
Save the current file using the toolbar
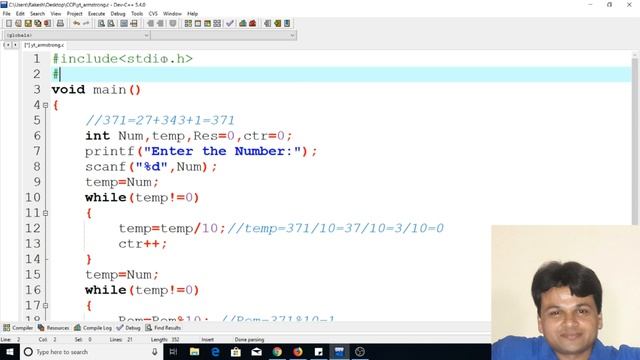(x=28, y=24)
